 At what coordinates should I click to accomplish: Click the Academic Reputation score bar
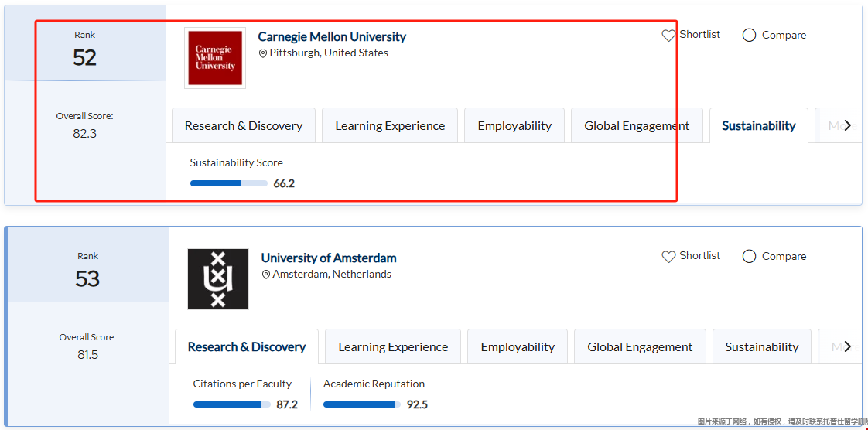361,404
